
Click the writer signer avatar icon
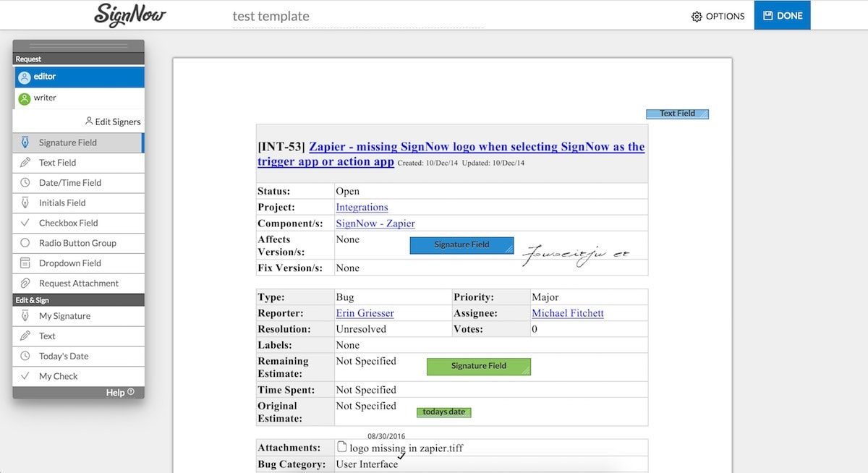pos(25,98)
